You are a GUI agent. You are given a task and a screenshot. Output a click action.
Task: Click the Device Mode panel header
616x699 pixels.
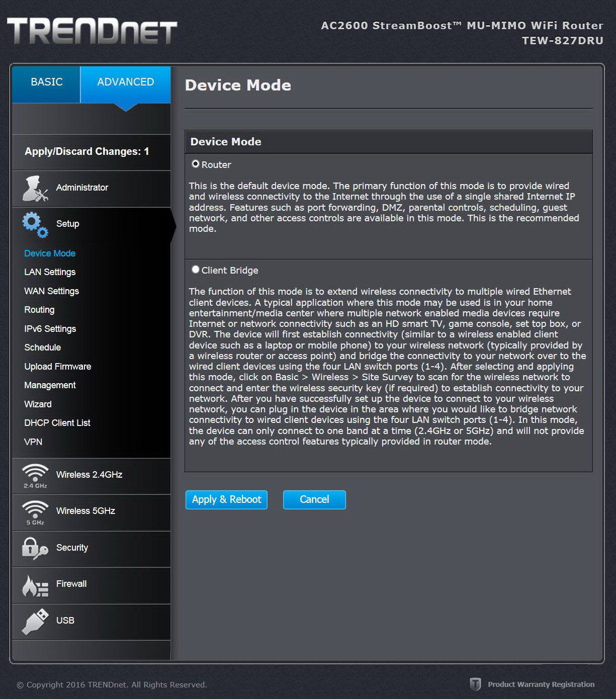(x=389, y=142)
